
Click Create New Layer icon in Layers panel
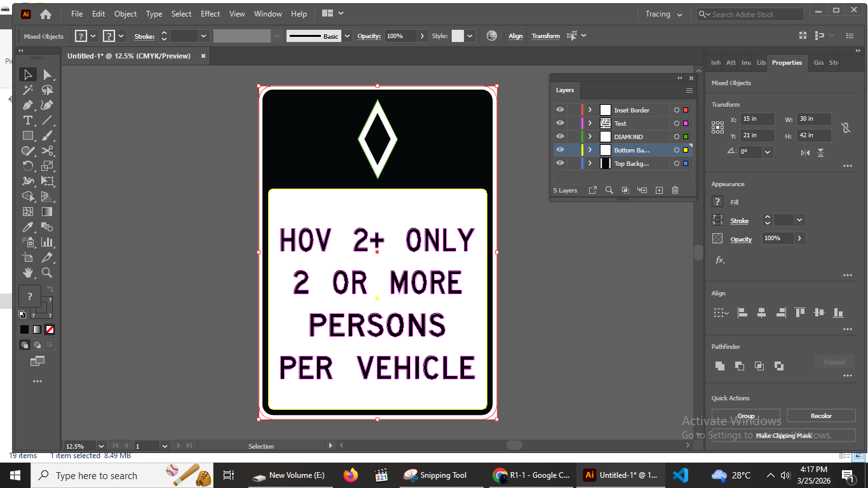click(x=659, y=190)
